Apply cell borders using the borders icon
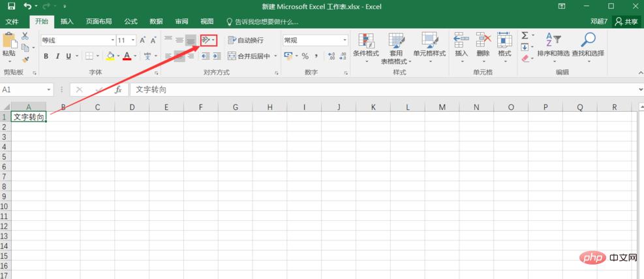Image resolution: width=644 pixels, height=279 pixels. tap(89, 56)
